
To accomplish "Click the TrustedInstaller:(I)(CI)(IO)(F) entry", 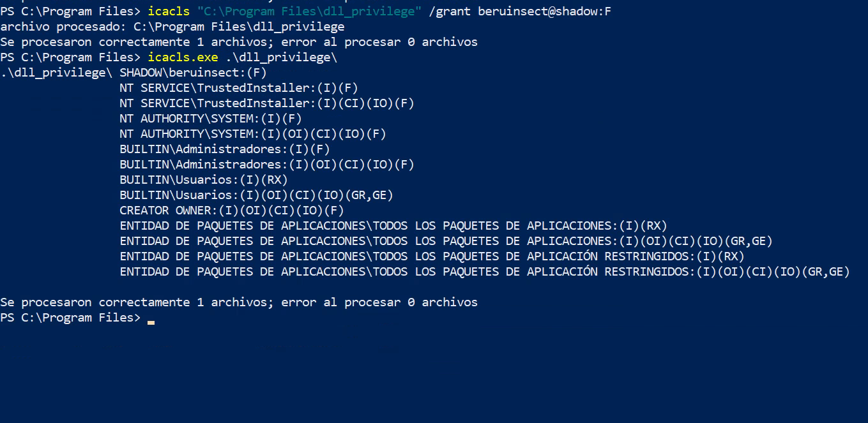I will point(267,103).
